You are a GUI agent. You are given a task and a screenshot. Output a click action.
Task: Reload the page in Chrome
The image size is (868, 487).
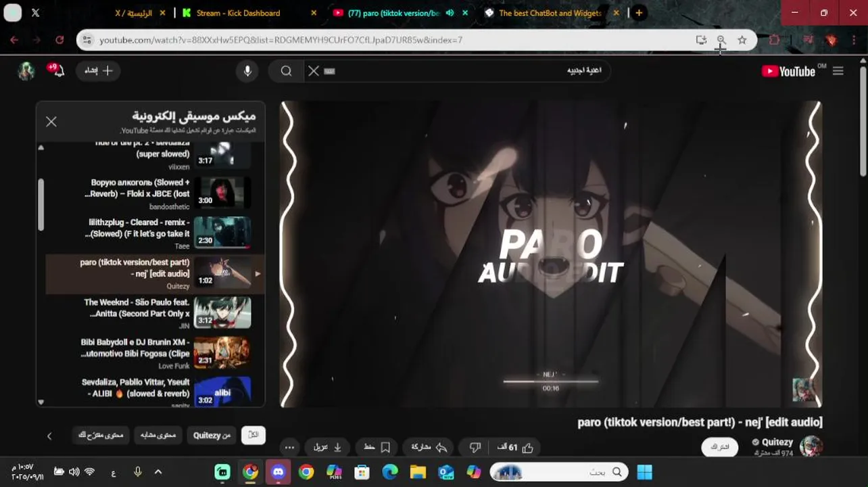pos(59,40)
